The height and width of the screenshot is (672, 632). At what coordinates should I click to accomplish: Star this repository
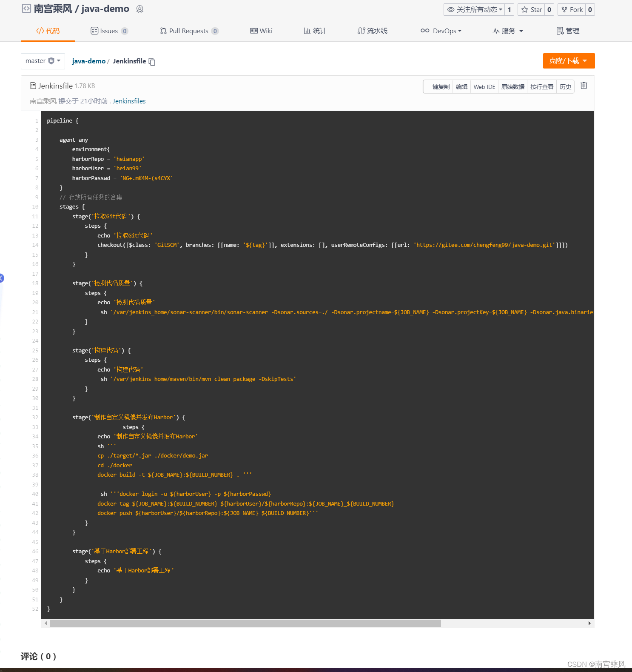[531, 9]
